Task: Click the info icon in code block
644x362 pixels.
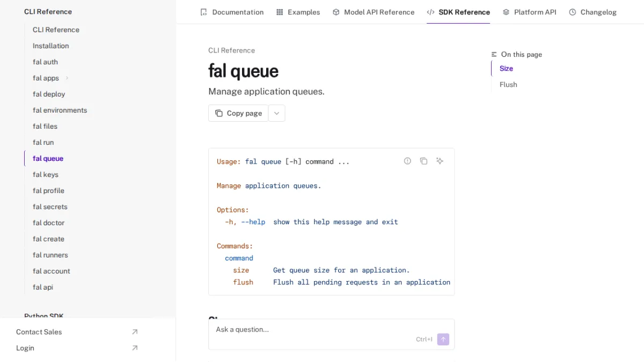Action: click(x=407, y=161)
